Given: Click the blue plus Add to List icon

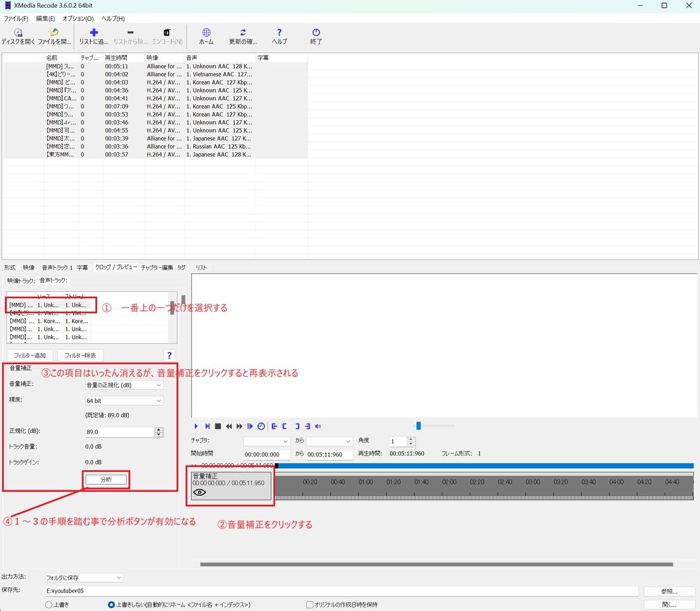Looking at the screenshot, I should tap(94, 33).
